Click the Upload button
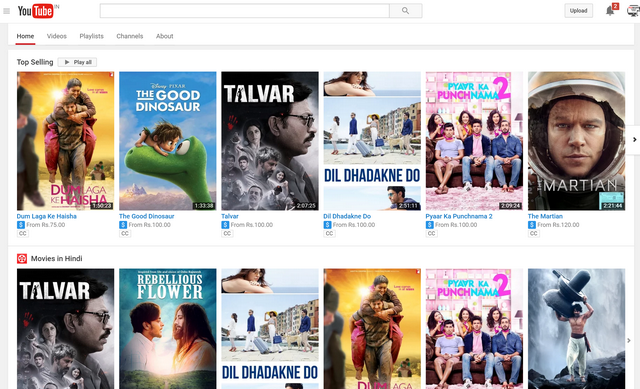 (578, 11)
